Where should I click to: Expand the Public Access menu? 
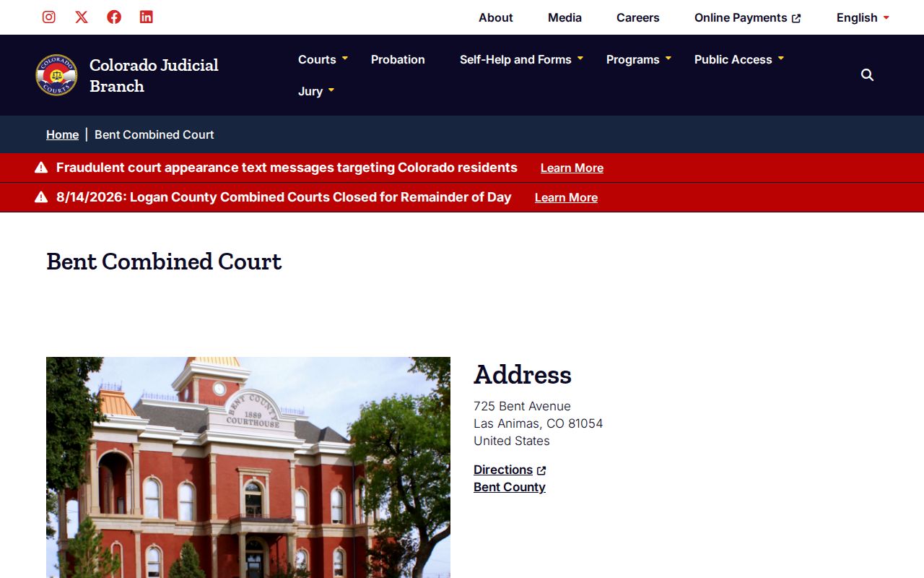pyautogui.click(x=739, y=59)
